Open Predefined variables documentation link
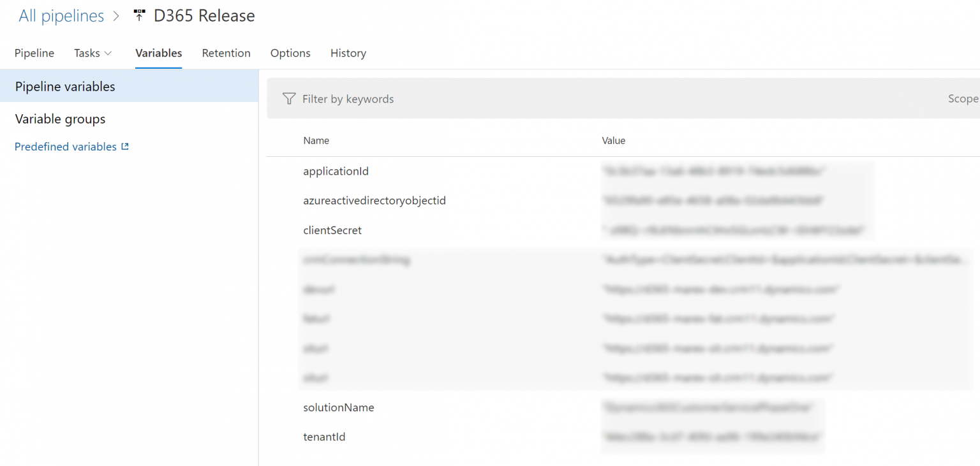 point(66,146)
